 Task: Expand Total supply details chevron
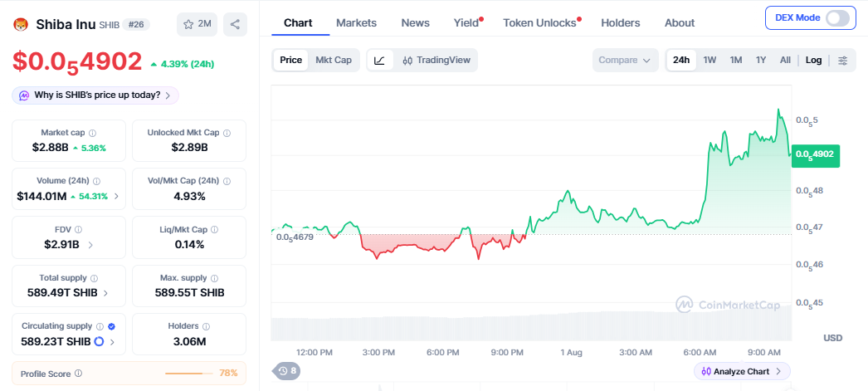point(105,293)
